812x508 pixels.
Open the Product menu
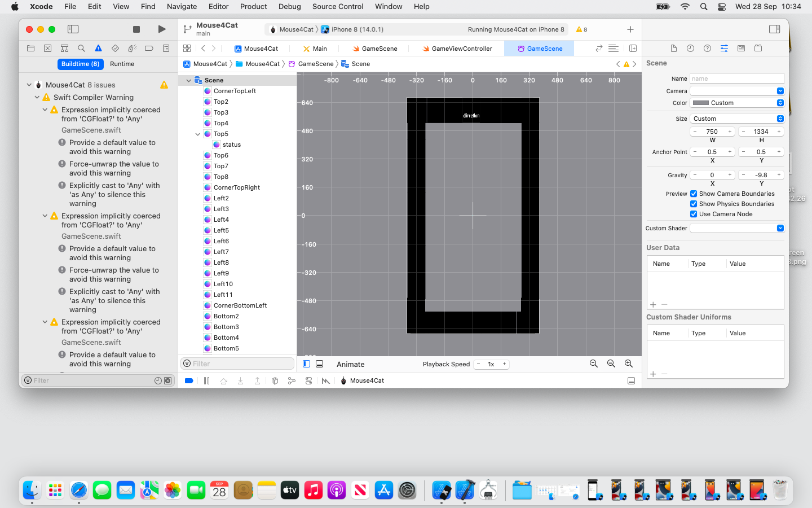click(x=253, y=7)
